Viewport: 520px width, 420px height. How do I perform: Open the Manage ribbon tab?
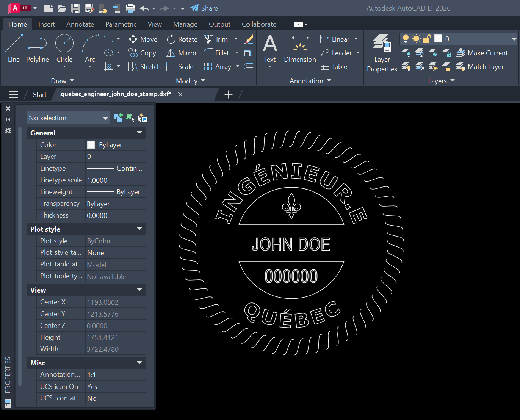point(185,24)
